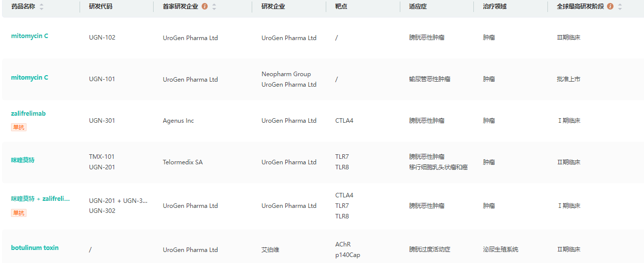Screen dimensions: 644x263
Task: Click 单抗 tag under zalifrelimab
Action: click(x=19, y=127)
